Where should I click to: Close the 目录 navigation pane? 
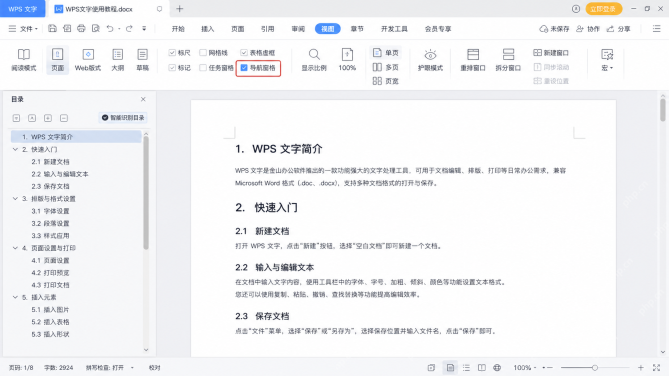click(143, 99)
